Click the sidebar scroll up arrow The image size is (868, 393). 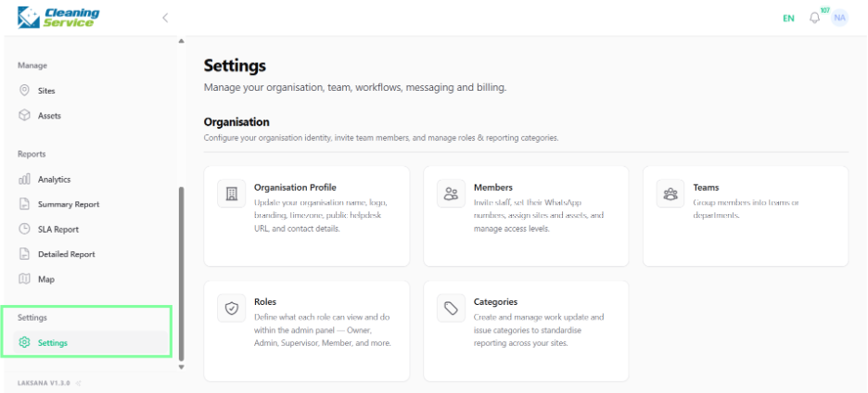click(x=181, y=41)
